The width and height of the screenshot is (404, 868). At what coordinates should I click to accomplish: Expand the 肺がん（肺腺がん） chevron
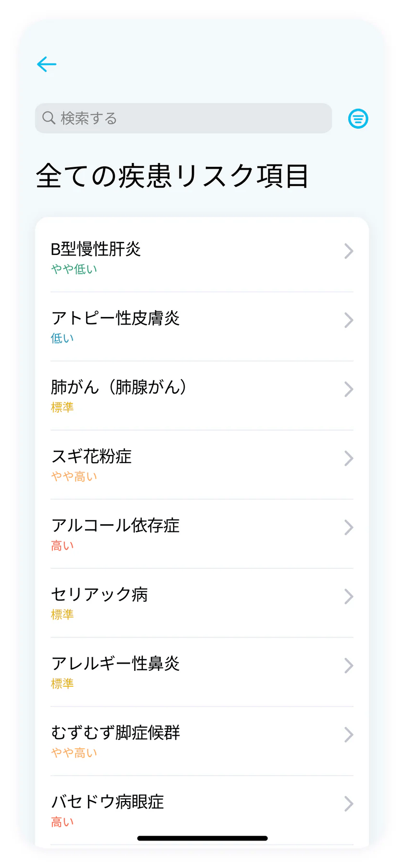[x=349, y=389]
